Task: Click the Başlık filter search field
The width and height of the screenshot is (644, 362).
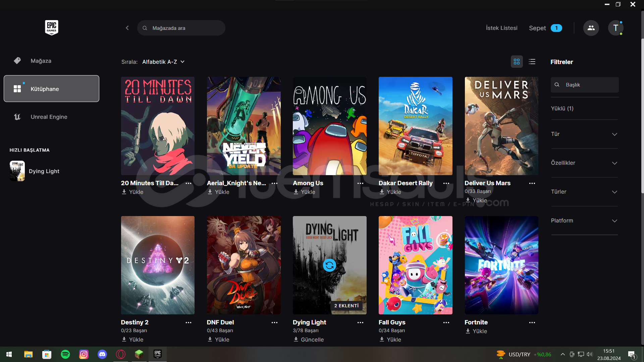Action: pos(585,85)
